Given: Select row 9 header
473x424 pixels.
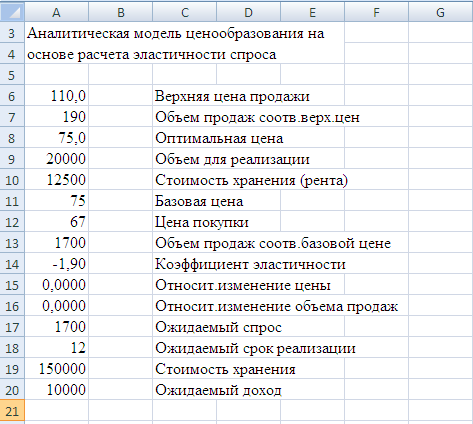Looking at the screenshot, I should pyautogui.click(x=12, y=159).
